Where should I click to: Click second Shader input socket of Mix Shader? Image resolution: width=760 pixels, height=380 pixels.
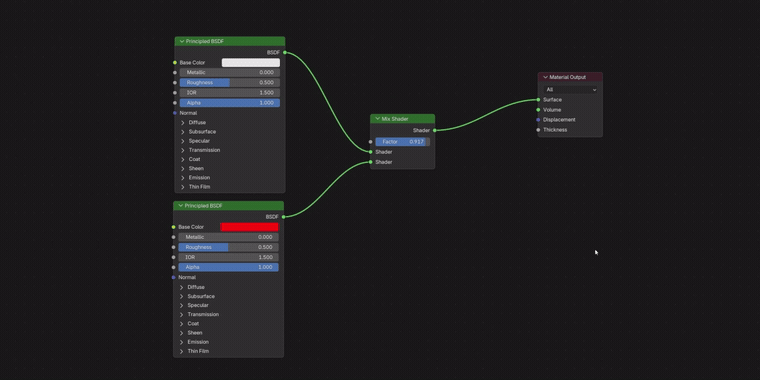tap(370, 162)
